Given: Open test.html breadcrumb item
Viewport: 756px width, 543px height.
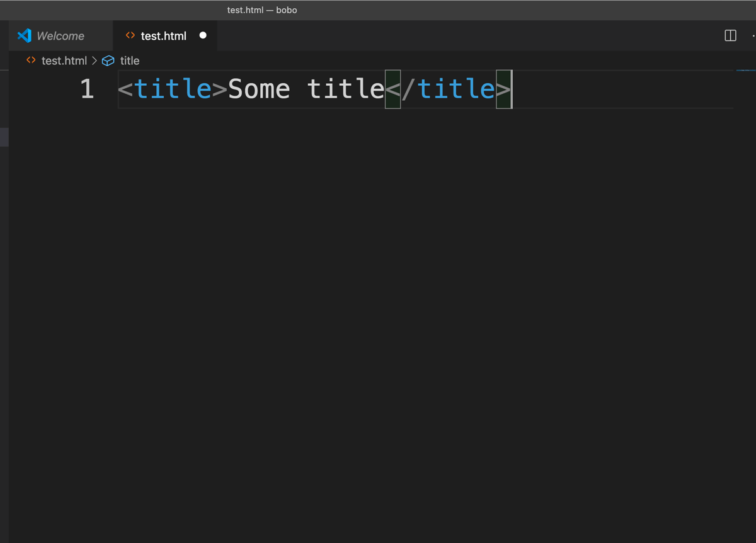Looking at the screenshot, I should click(x=64, y=60).
